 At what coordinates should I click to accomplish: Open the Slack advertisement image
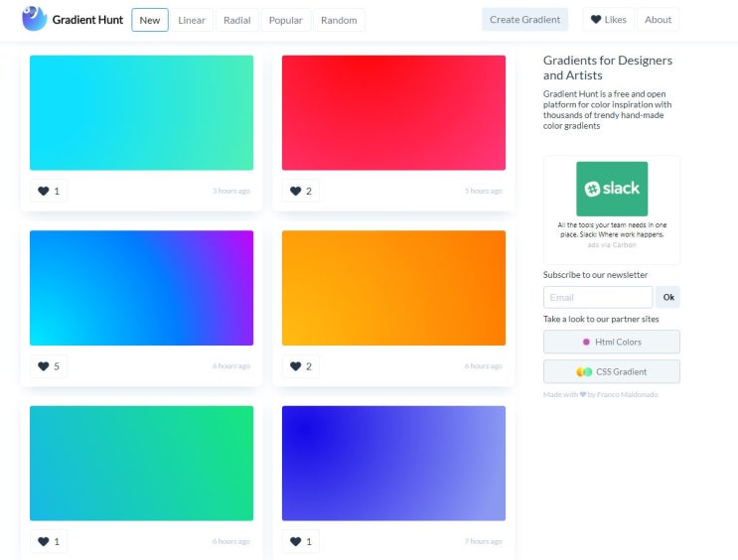pos(612,189)
